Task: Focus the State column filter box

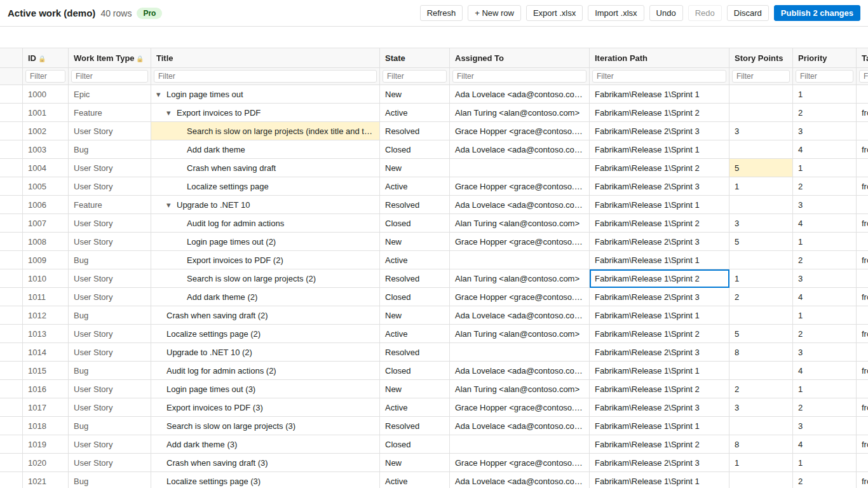Action: [414, 76]
